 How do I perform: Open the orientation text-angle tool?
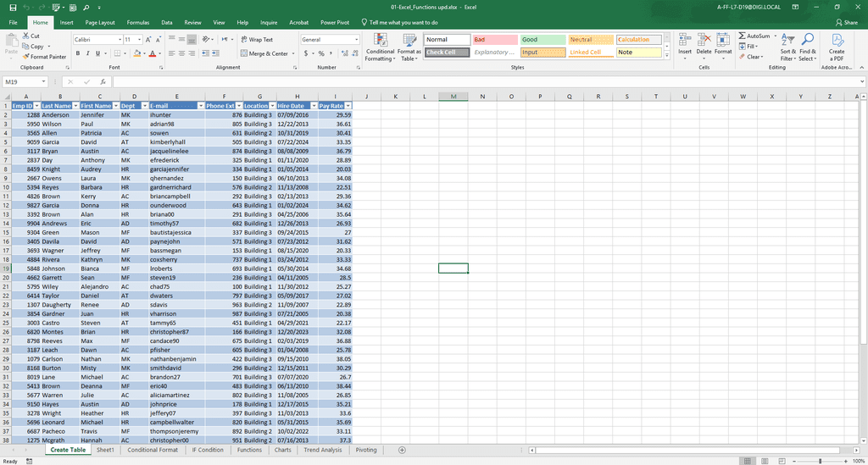click(x=207, y=39)
